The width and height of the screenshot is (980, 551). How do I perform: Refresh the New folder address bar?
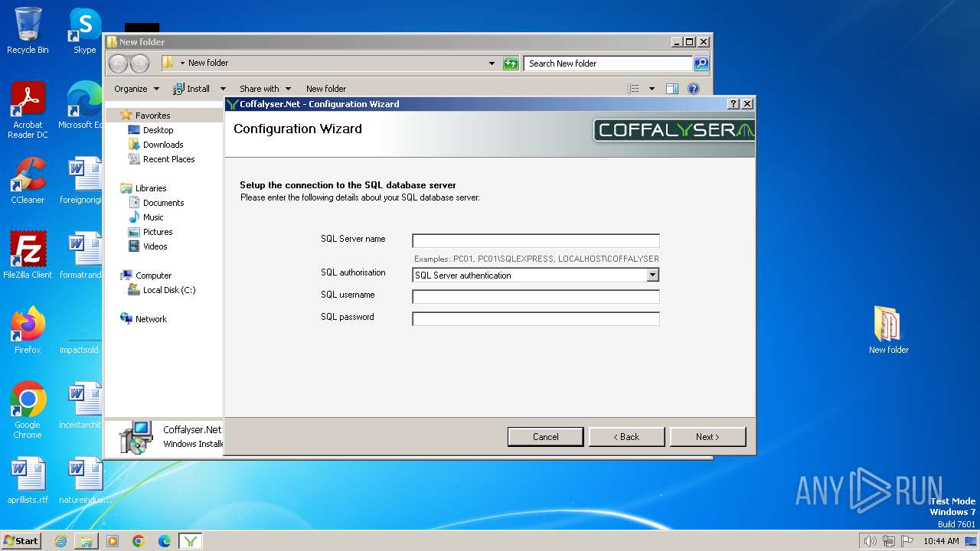click(511, 64)
